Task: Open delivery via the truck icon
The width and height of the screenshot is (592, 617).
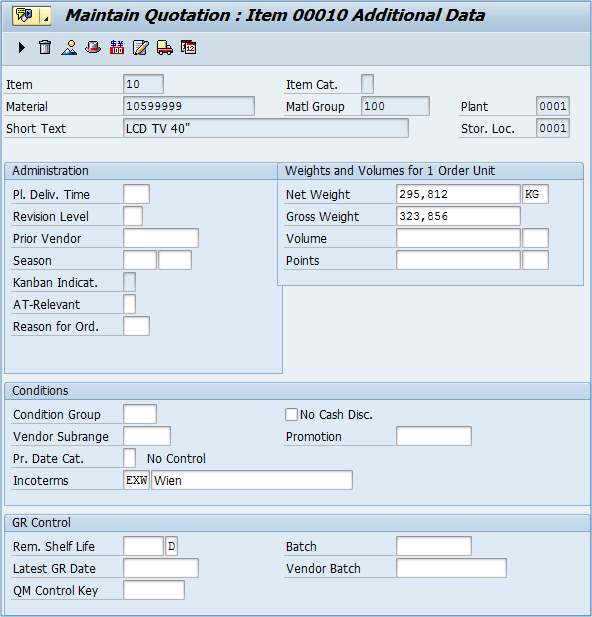Action: pos(165,48)
